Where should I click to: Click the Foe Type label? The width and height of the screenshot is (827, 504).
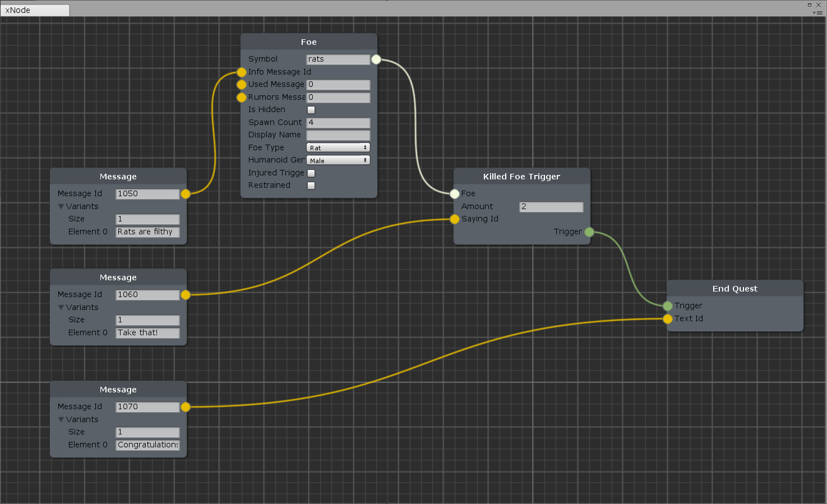tap(266, 147)
